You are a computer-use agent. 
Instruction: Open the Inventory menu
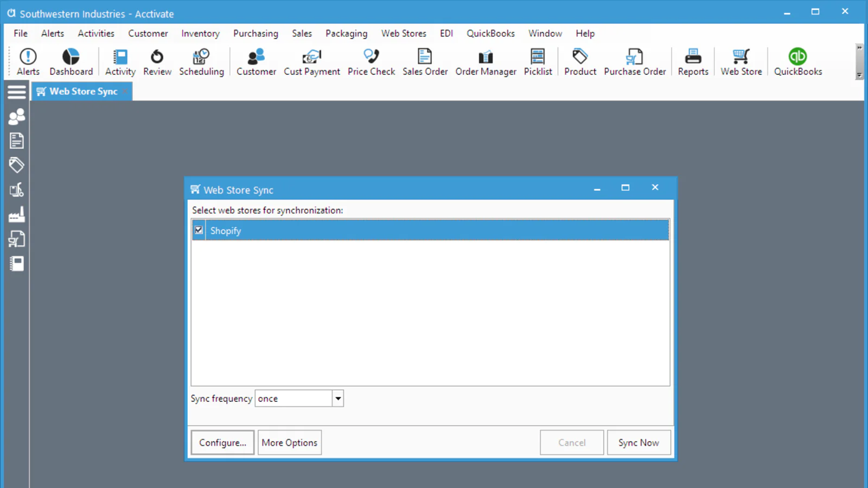[200, 33]
